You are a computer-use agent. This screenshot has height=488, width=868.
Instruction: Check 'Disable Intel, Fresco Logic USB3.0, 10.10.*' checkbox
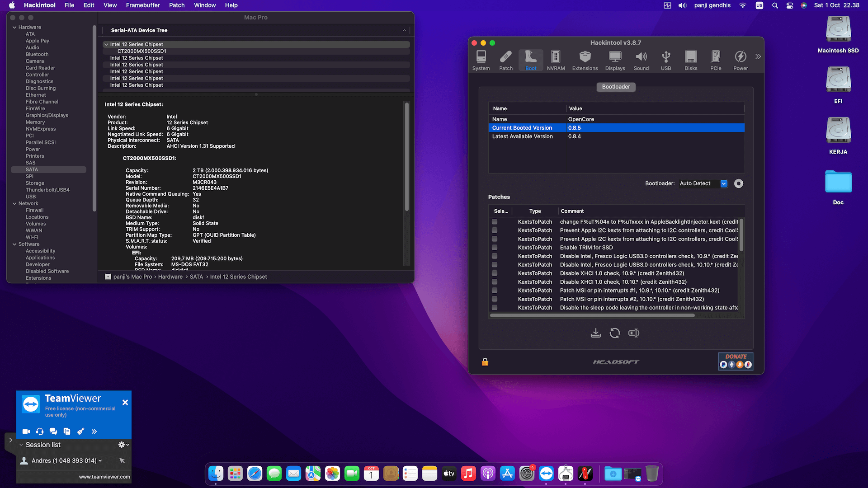tap(495, 265)
